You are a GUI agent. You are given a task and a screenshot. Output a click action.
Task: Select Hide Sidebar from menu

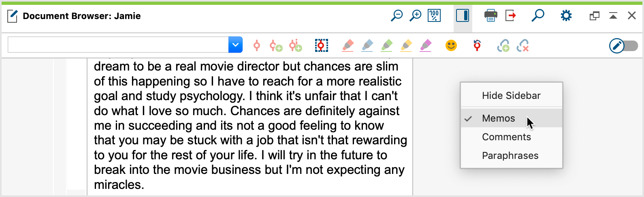511,96
